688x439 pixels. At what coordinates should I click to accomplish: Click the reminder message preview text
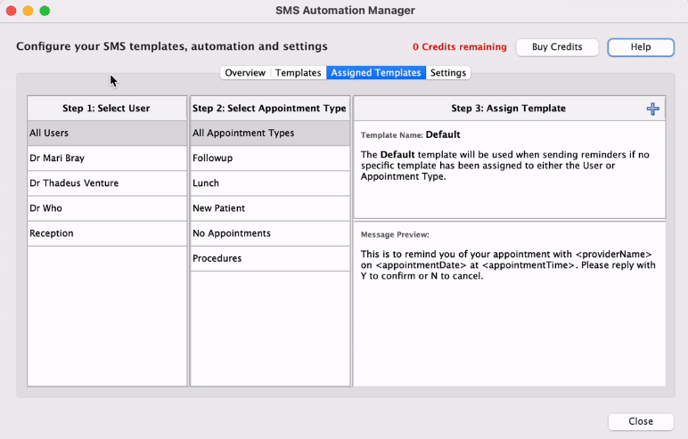coord(508,265)
